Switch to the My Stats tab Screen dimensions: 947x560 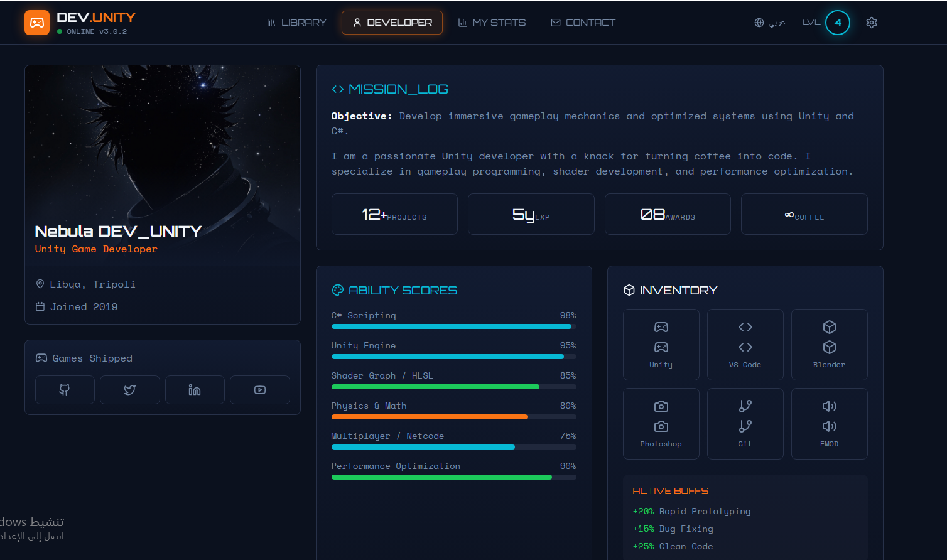pos(492,23)
